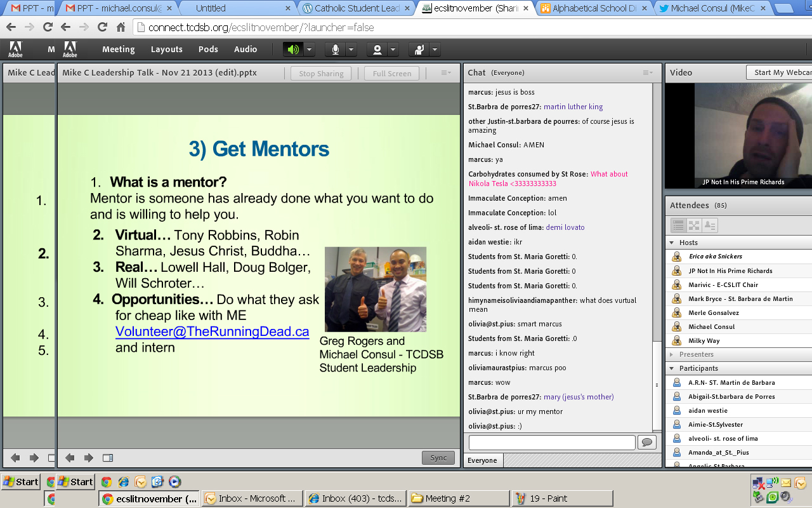Viewport: 812px width, 508px height.
Task: Collapse the Hosts group in Attendees
Action: click(672, 243)
